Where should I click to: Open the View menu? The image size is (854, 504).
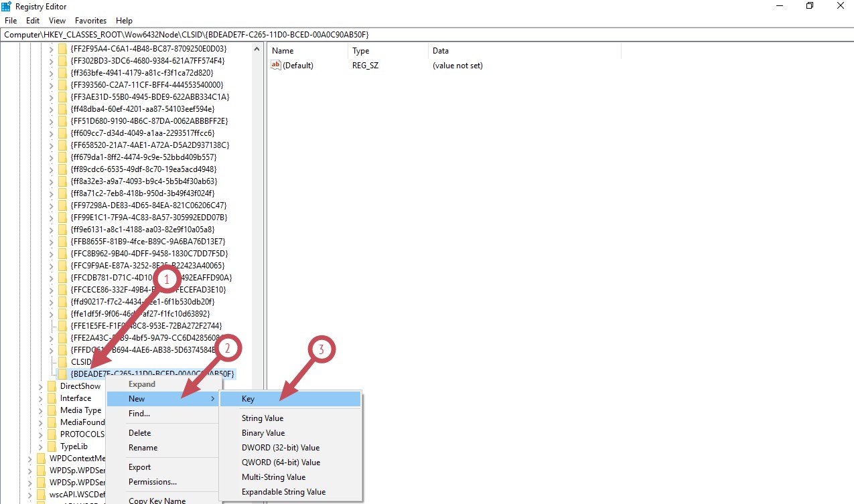tap(58, 21)
